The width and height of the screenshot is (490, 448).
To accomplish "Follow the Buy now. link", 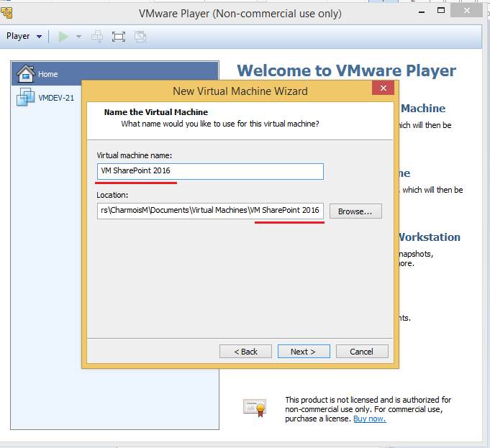I will 370,419.
